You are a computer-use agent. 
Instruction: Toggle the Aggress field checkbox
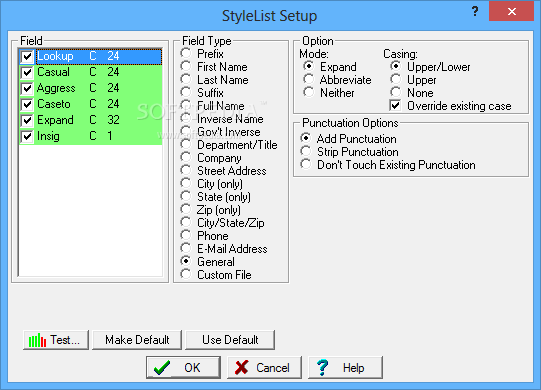tap(27, 88)
